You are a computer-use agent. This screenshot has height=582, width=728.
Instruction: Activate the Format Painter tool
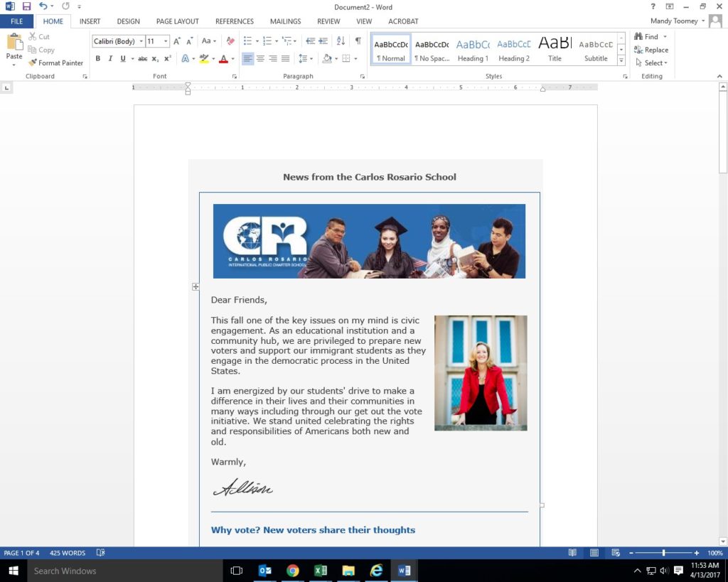click(55, 63)
